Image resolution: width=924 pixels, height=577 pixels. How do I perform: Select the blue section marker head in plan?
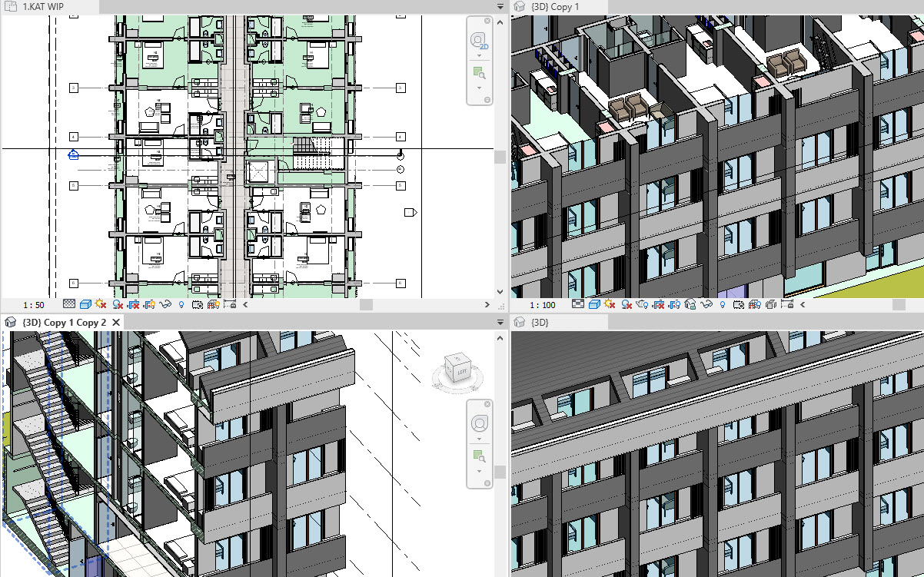tap(73, 154)
